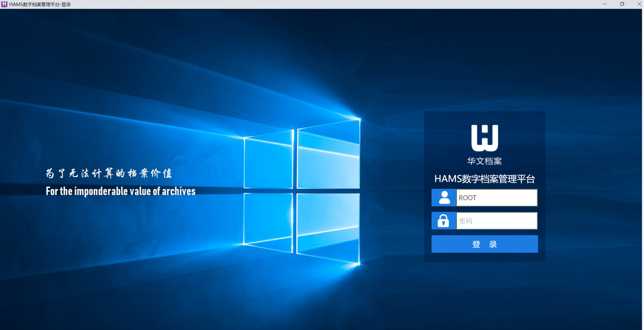
Task: Click the restore down window button
Action: [x=622, y=4]
